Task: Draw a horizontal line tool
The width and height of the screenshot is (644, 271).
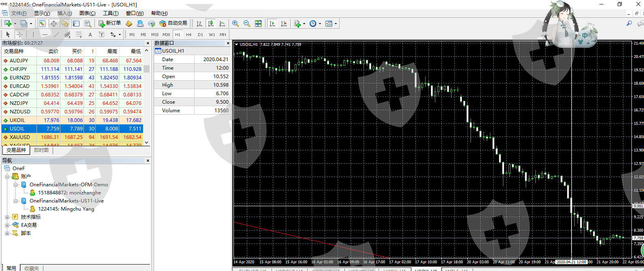Action: (x=45, y=34)
